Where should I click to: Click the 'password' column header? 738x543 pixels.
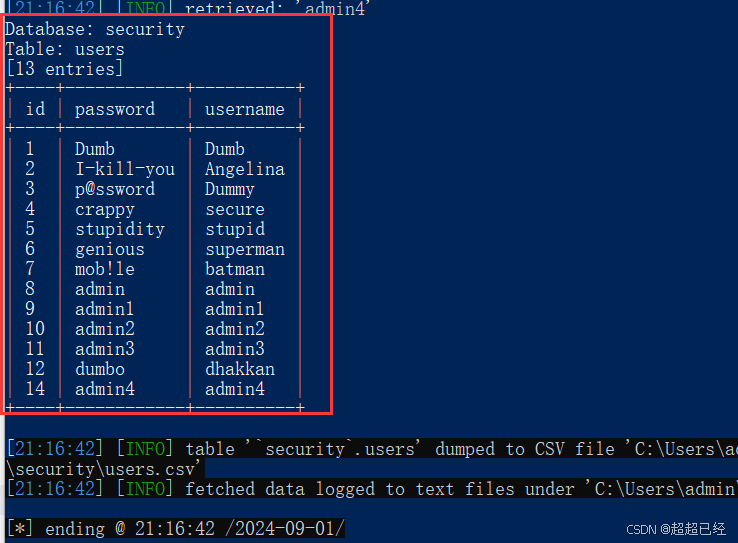point(115,110)
